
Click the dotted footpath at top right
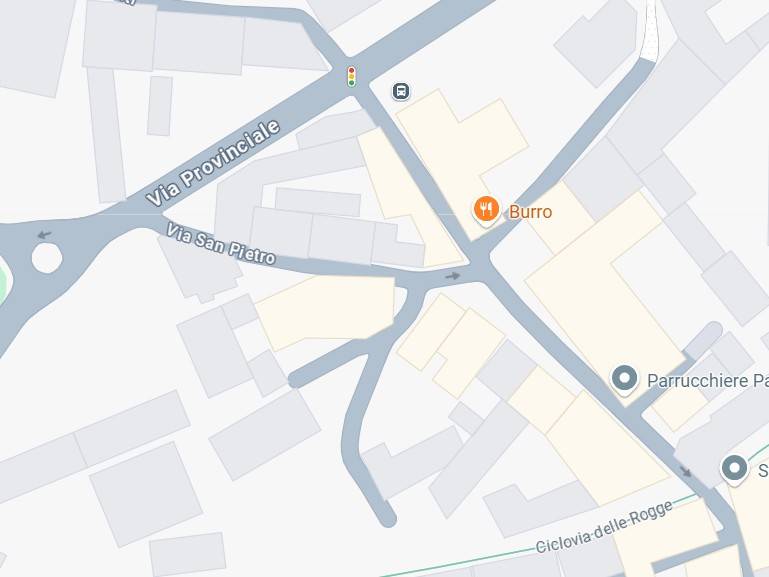pos(650,30)
